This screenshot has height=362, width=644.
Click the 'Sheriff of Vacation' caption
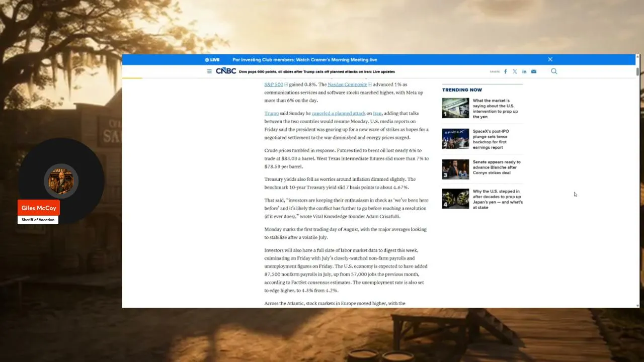[38, 220]
